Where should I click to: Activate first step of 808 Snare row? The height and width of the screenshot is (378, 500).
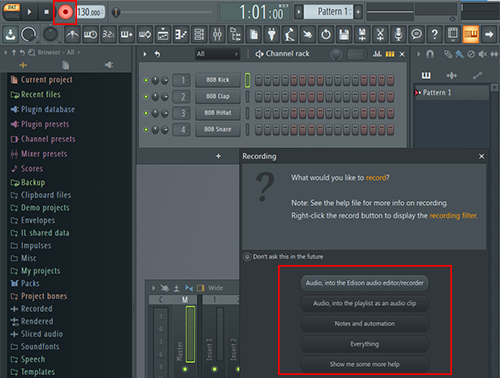point(259,129)
